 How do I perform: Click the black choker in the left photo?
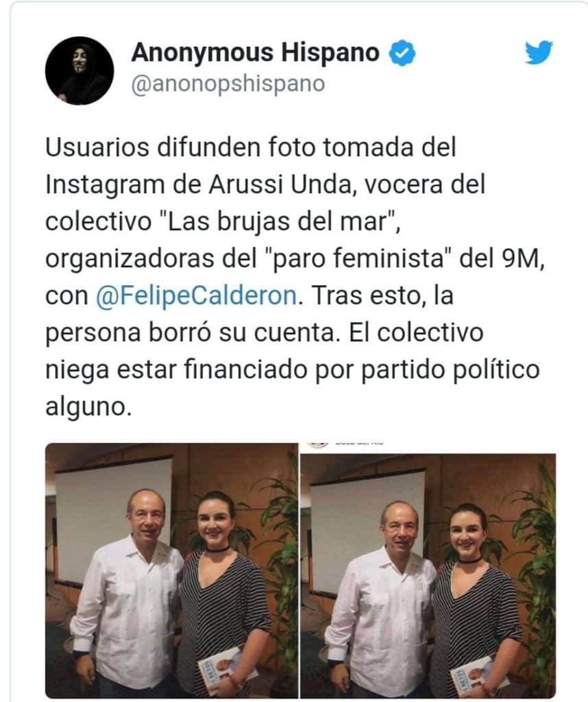click(219, 549)
